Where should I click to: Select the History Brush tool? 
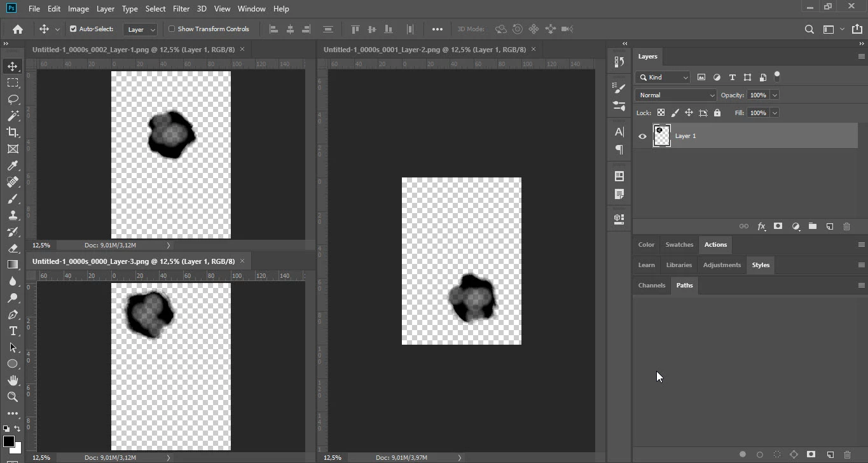click(x=13, y=231)
